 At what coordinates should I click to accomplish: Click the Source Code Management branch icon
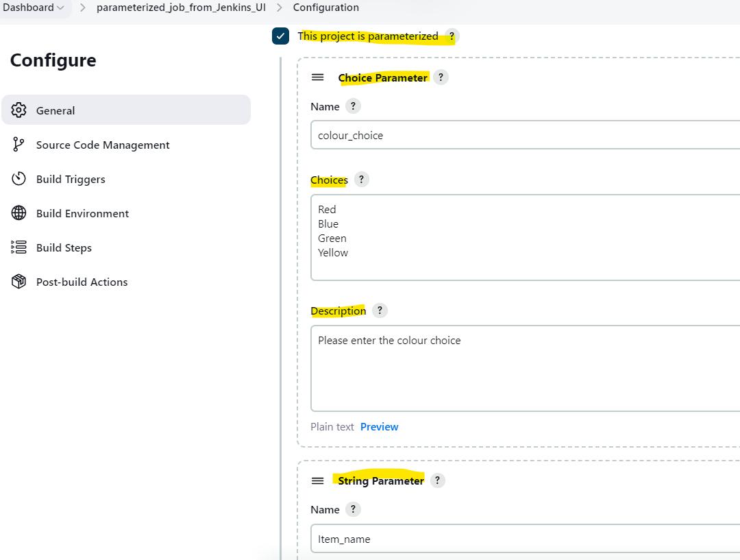pyautogui.click(x=19, y=145)
